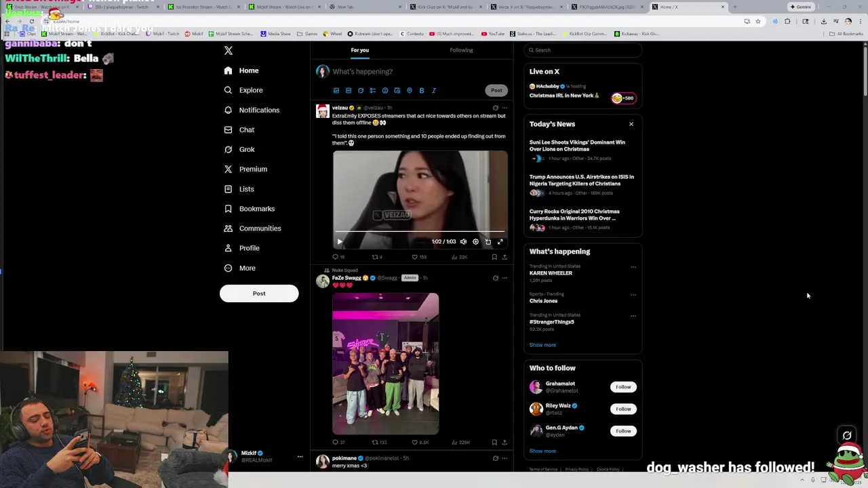Click the GIF icon in composer

click(349, 91)
